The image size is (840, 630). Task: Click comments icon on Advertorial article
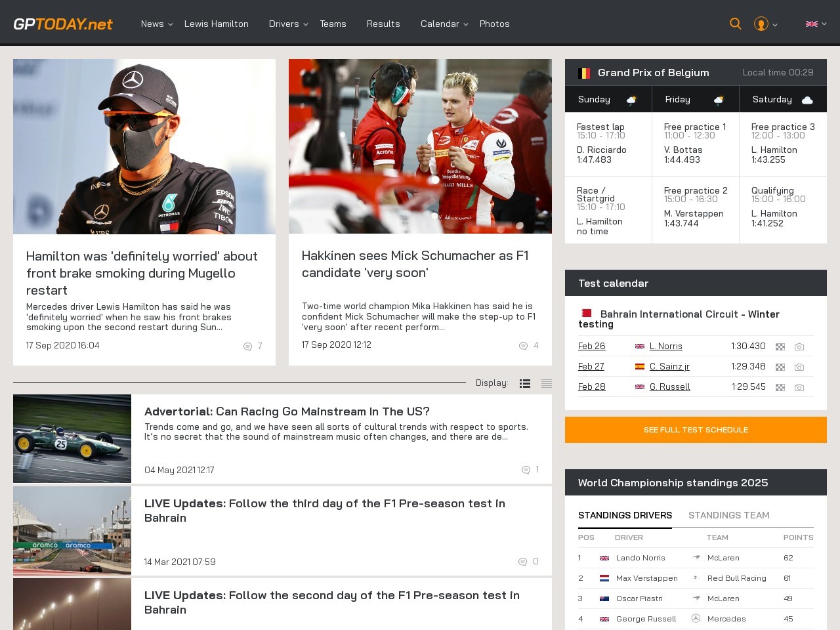526,470
